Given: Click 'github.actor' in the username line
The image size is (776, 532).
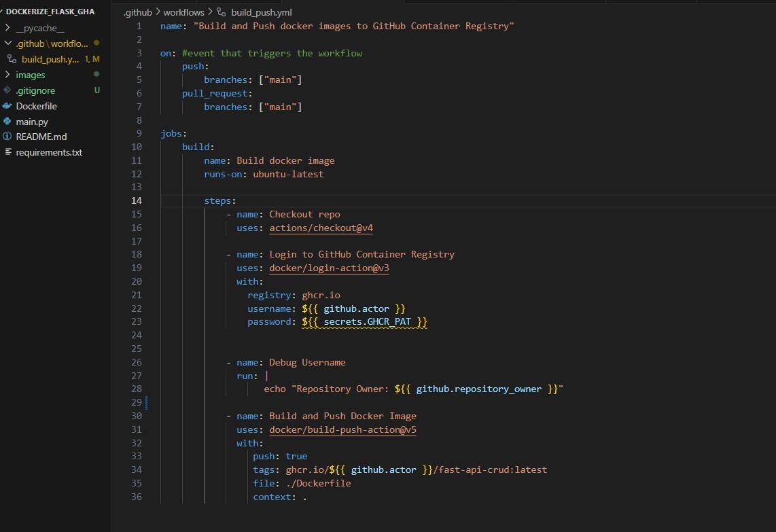Looking at the screenshot, I should [x=356, y=309].
